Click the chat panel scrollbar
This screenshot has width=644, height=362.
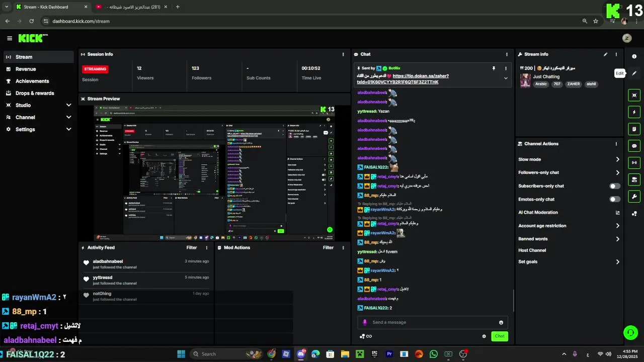pos(514,301)
